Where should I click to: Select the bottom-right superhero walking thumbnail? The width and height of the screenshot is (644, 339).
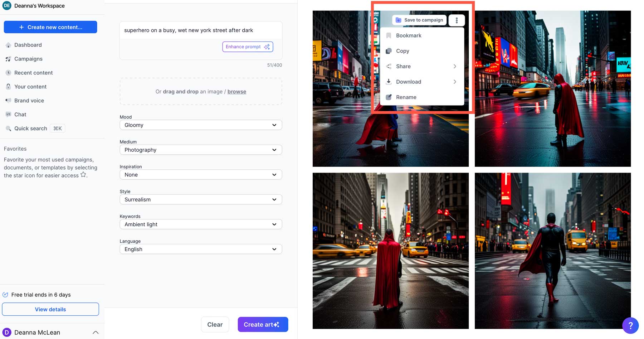pos(552,251)
